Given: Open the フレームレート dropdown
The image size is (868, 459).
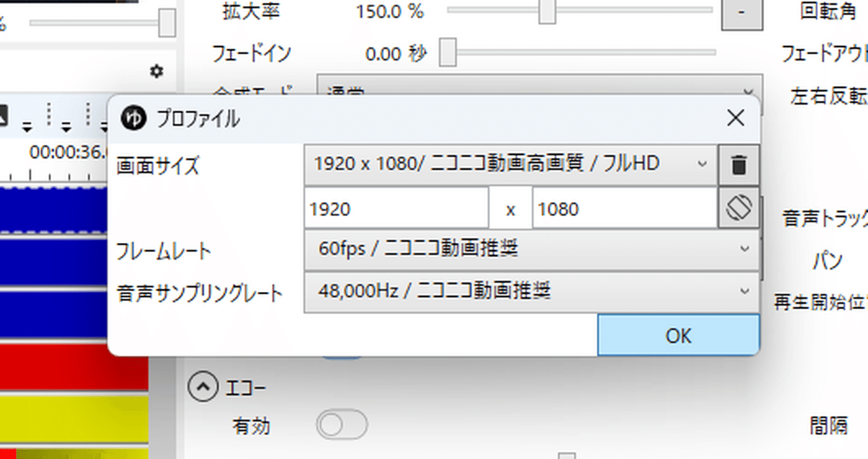Looking at the screenshot, I should 532,249.
